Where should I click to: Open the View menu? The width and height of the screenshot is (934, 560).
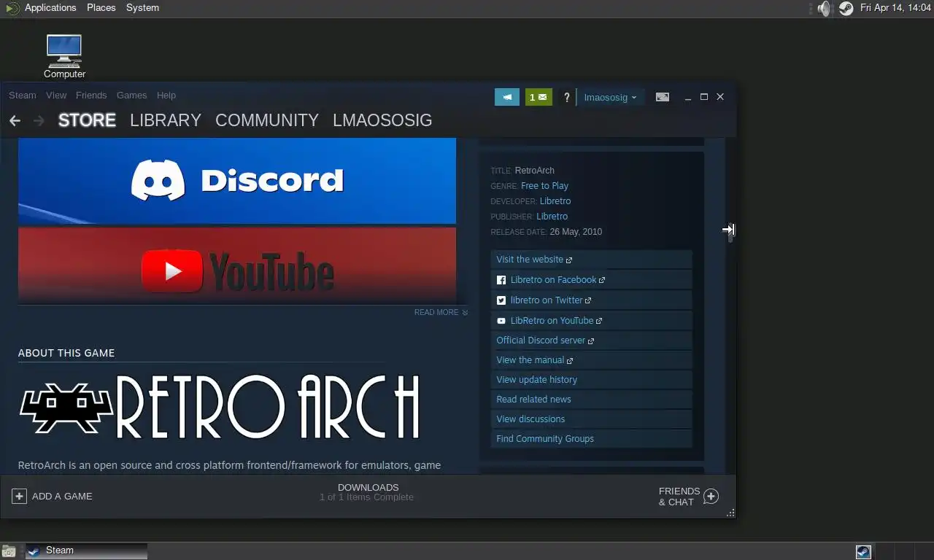pos(56,96)
